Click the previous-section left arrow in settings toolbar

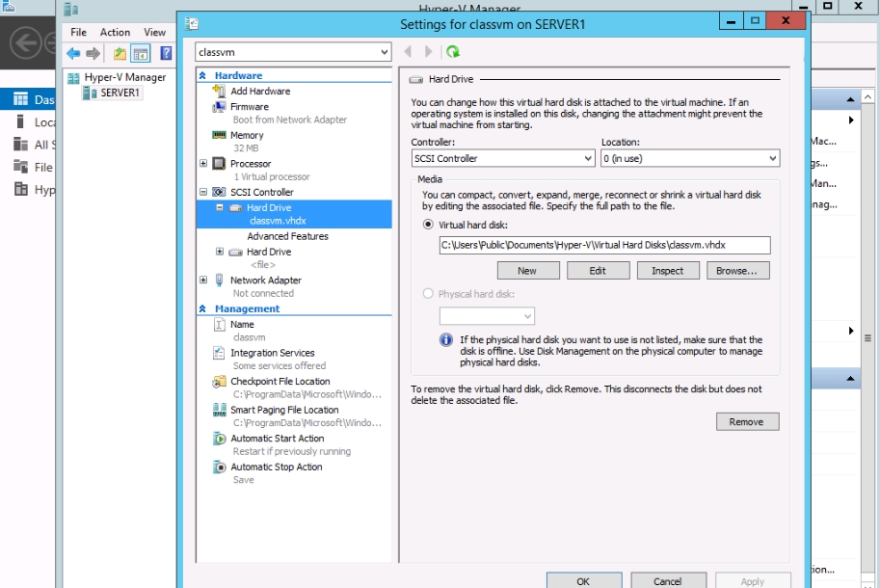[x=408, y=52]
